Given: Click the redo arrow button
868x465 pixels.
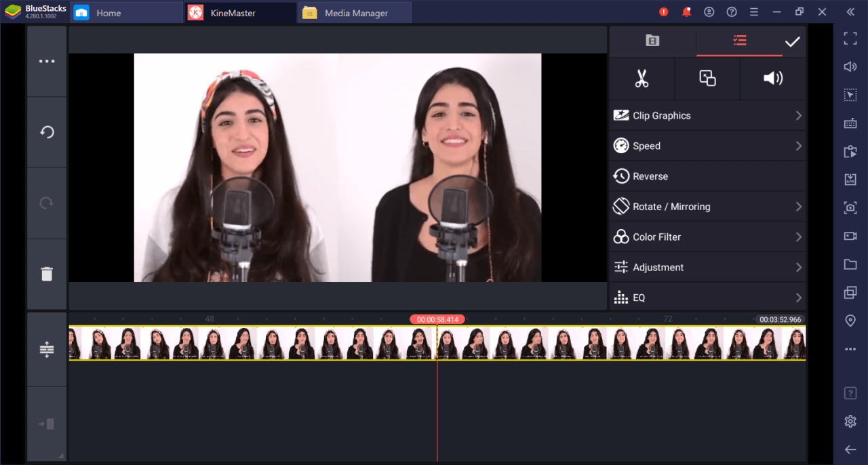Looking at the screenshot, I should (x=47, y=203).
